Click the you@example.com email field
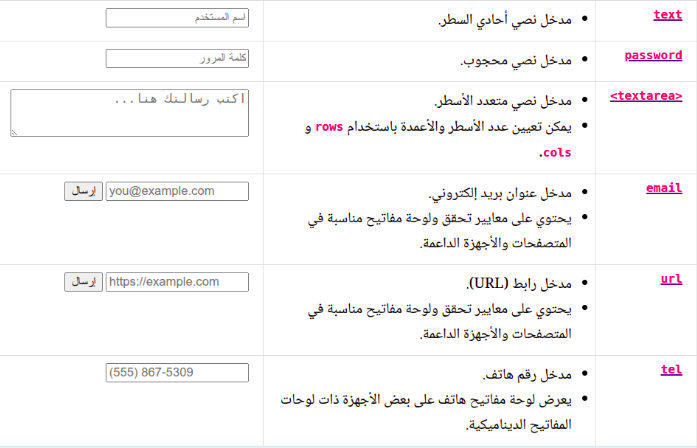The image size is (697, 448). pyautogui.click(x=177, y=191)
